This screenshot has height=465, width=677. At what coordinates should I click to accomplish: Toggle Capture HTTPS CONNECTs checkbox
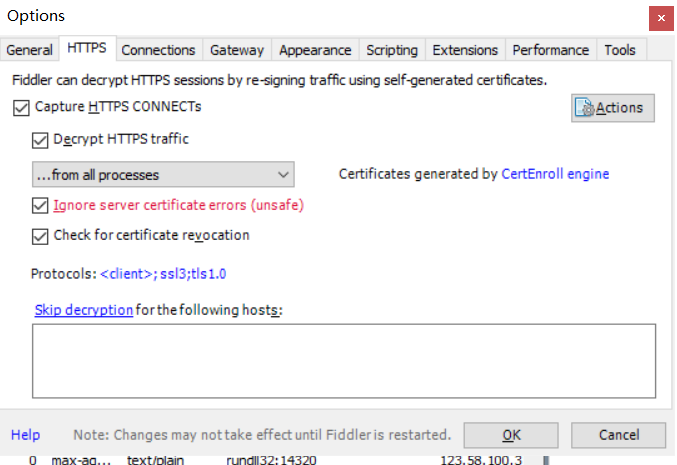click(22, 107)
